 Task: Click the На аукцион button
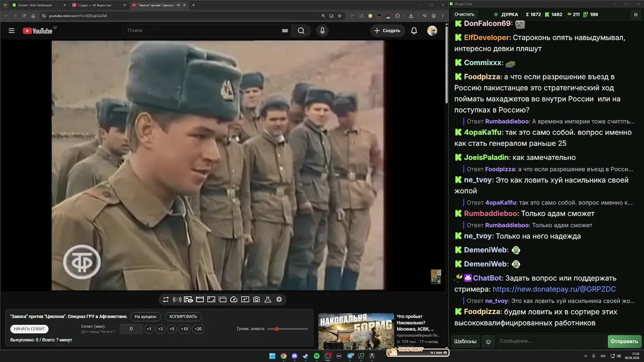pyautogui.click(x=146, y=317)
